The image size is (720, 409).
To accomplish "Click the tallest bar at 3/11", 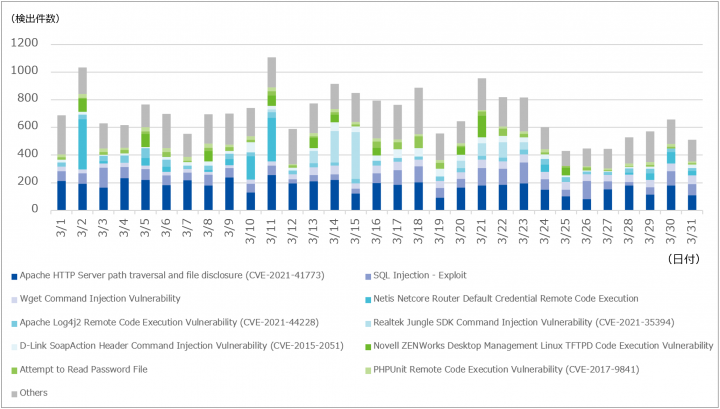I will pos(271,134).
